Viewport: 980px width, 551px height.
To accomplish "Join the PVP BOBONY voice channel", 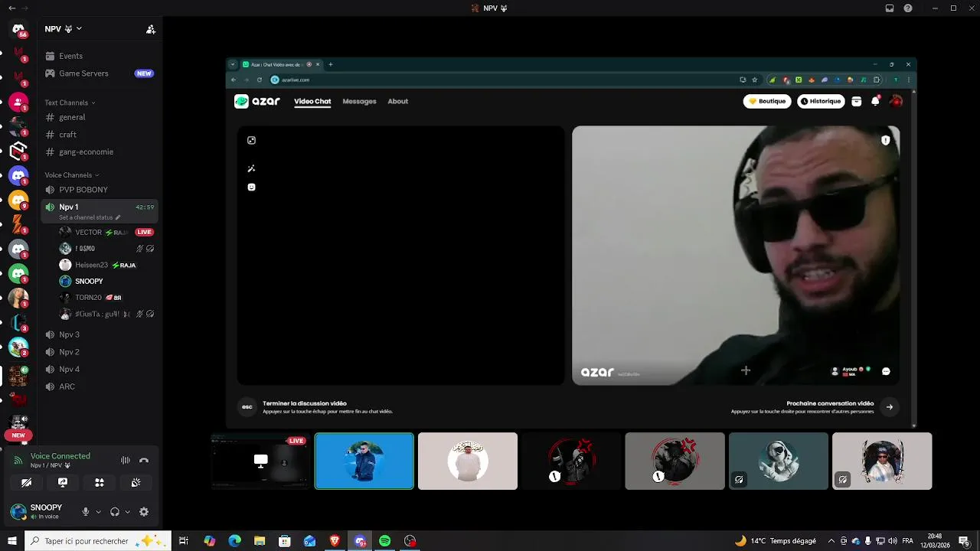I will point(100,190).
